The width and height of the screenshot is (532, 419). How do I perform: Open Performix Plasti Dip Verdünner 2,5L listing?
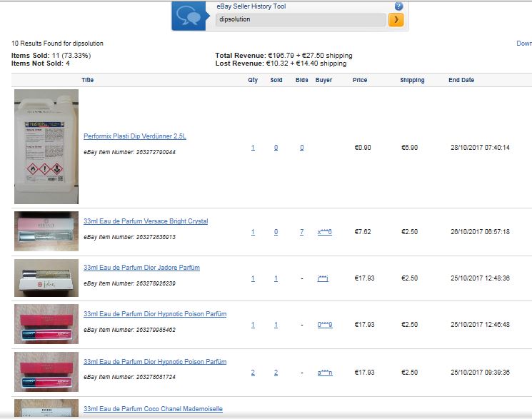[135, 136]
